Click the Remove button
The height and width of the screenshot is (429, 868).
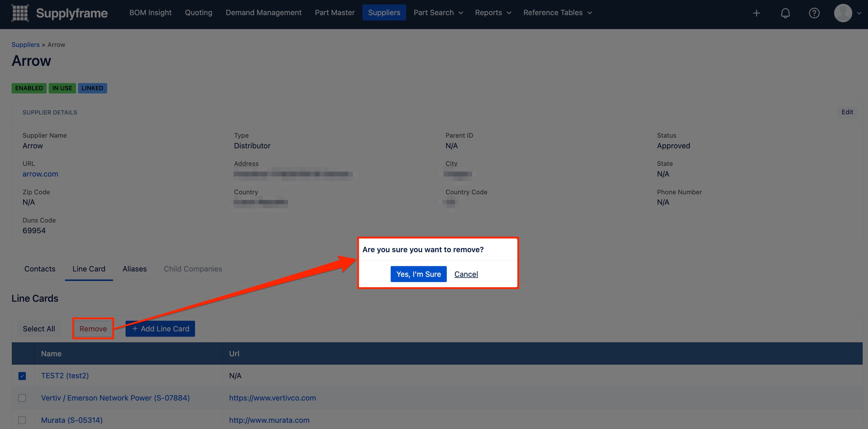(93, 329)
